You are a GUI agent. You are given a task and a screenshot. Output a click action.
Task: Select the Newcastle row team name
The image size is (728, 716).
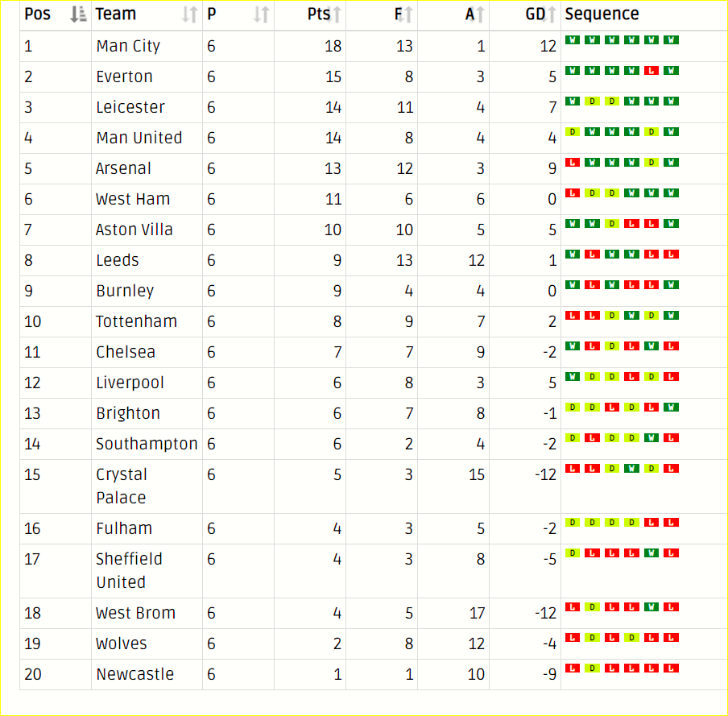[x=135, y=674]
